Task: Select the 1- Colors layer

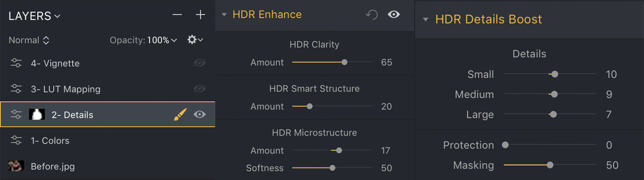Action: pyautogui.click(x=50, y=140)
